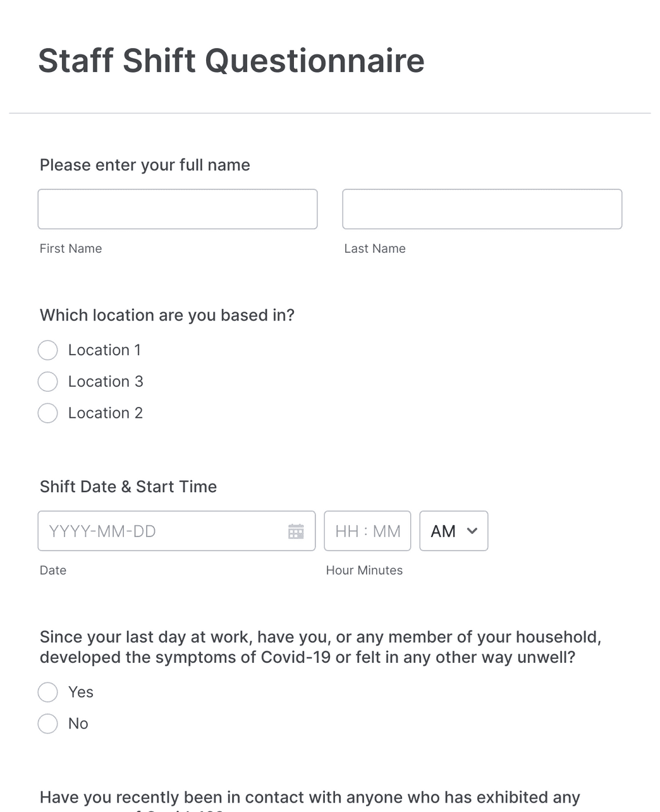The height and width of the screenshot is (812, 660).
Task: Focus the Last Name input field
Action: [x=482, y=209]
